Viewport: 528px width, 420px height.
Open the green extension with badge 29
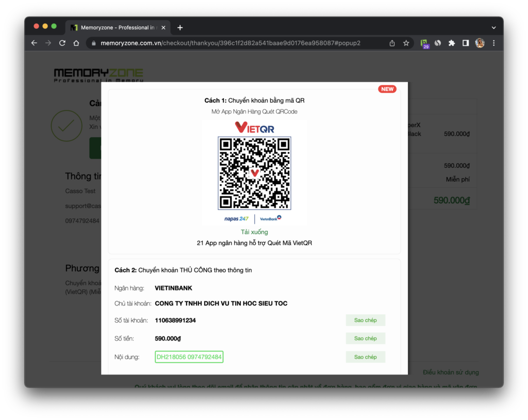point(424,43)
